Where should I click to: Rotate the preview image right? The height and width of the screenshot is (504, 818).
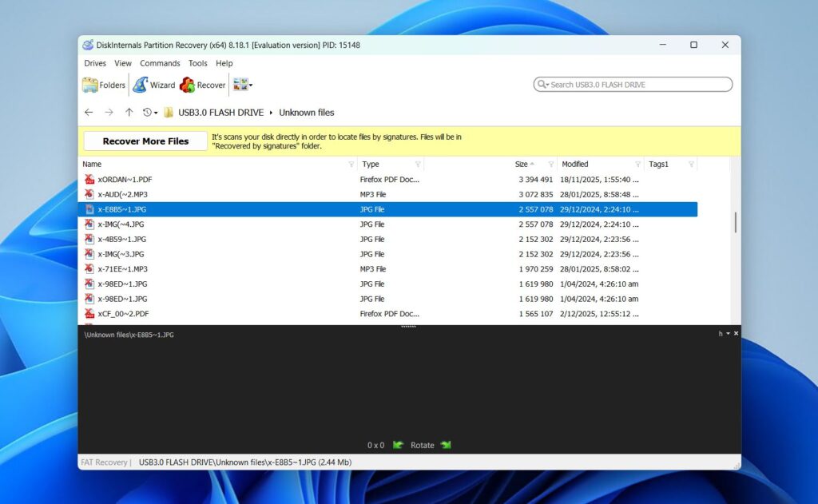click(446, 445)
